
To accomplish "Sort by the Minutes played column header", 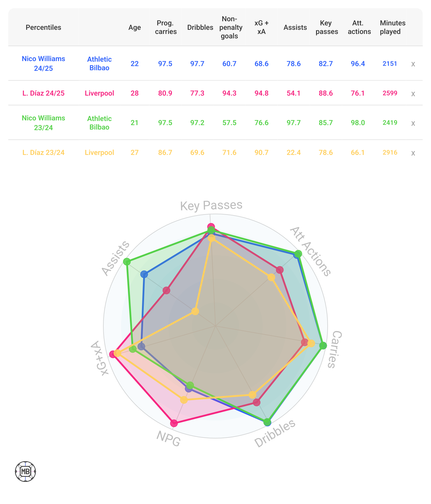I will click(392, 27).
